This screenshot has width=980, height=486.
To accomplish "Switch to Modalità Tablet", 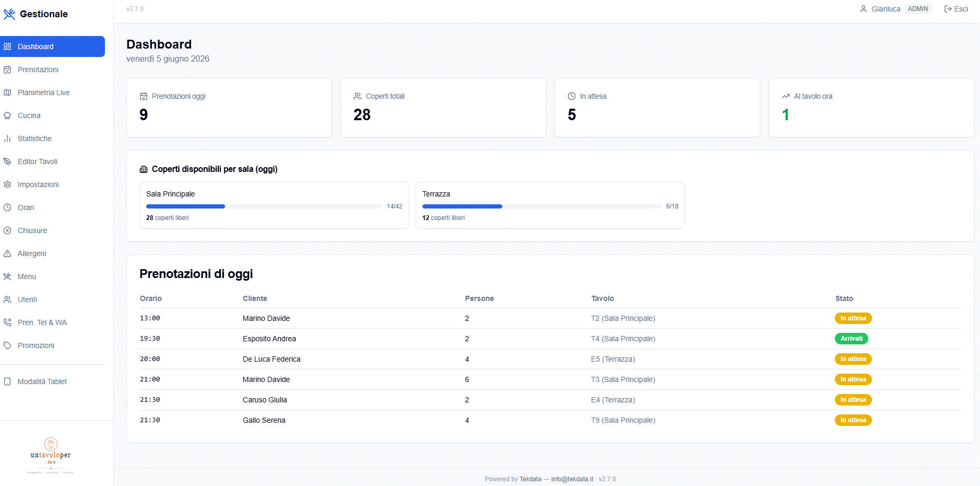I will pos(52,381).
